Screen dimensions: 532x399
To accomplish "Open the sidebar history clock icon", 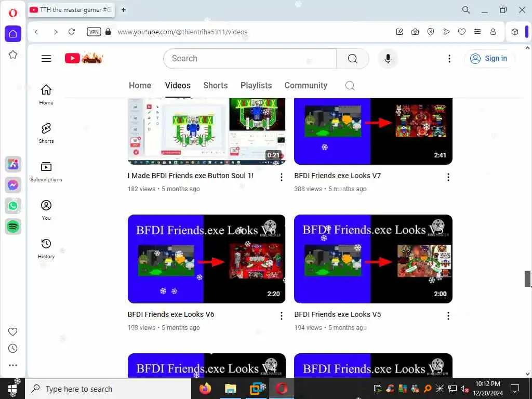I will coord(12,349).
